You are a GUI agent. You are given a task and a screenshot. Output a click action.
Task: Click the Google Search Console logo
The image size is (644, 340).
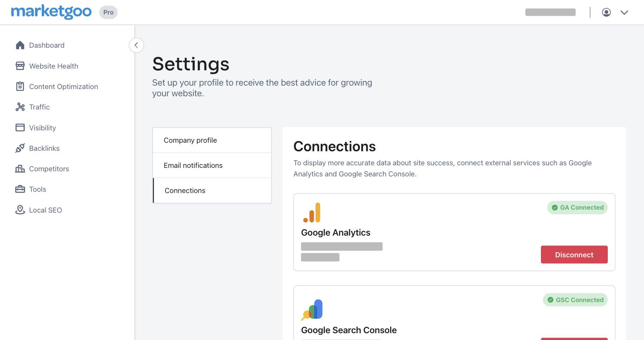312,310
